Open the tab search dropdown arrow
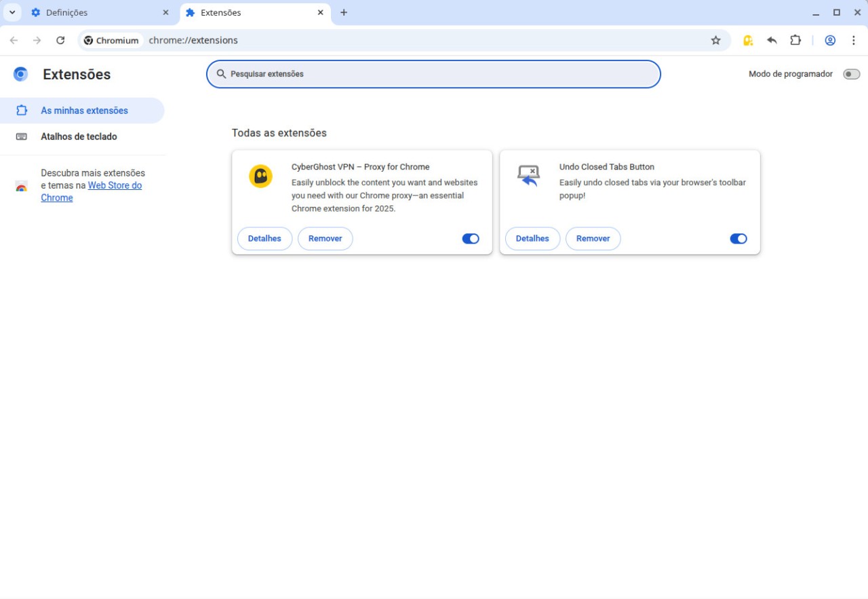The height and width of the screenshot is (599, 868). tap(12, 12)
